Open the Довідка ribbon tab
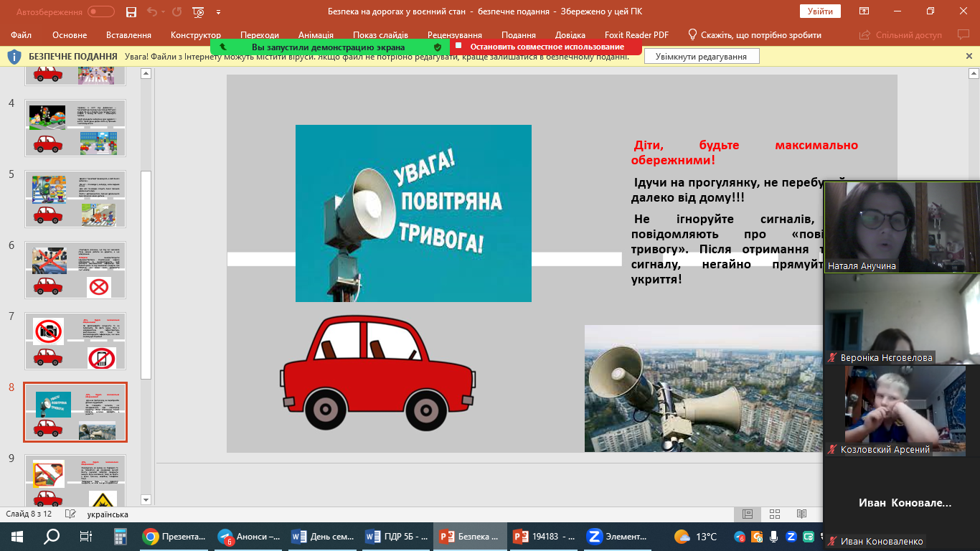Viewport: 980px width, 551px height. (x=570, y=35)
